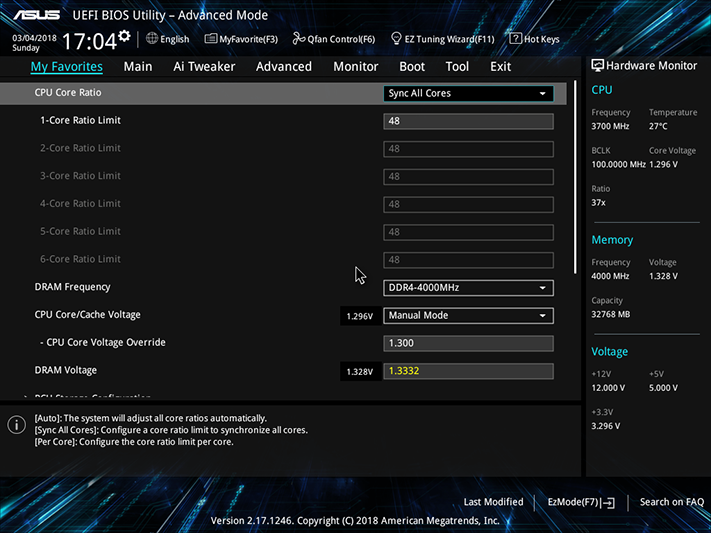
Task: Click the Hot Keys question mark icon
Action: (x=515, y=39)
